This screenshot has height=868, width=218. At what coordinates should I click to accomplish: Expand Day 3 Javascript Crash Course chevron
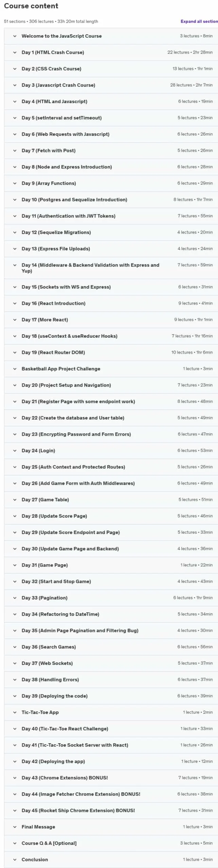[15, 85]
